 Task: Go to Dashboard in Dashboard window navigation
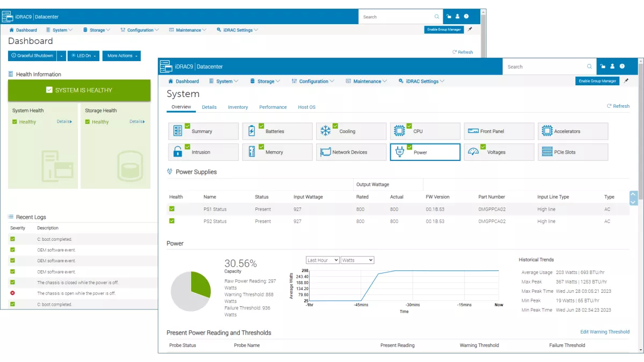pyautogui.click(x=23, y=30)
